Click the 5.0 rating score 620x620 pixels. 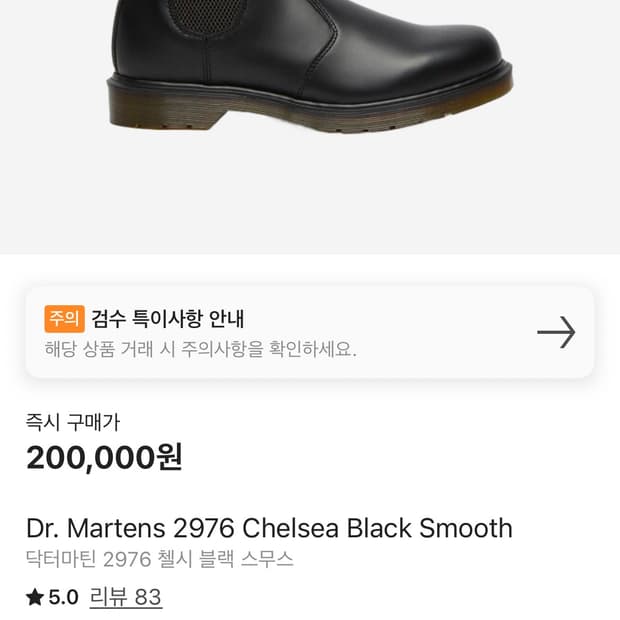[63, 598]
